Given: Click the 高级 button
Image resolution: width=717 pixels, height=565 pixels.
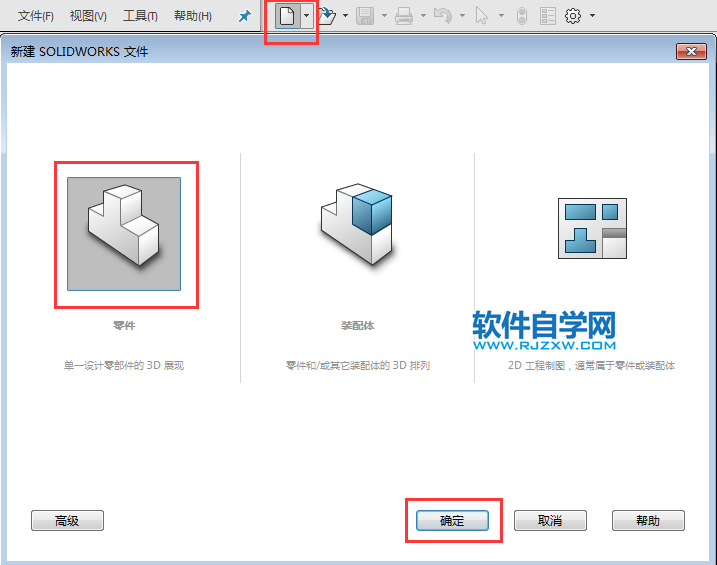Looking at the screenshot, I should 67,521.
